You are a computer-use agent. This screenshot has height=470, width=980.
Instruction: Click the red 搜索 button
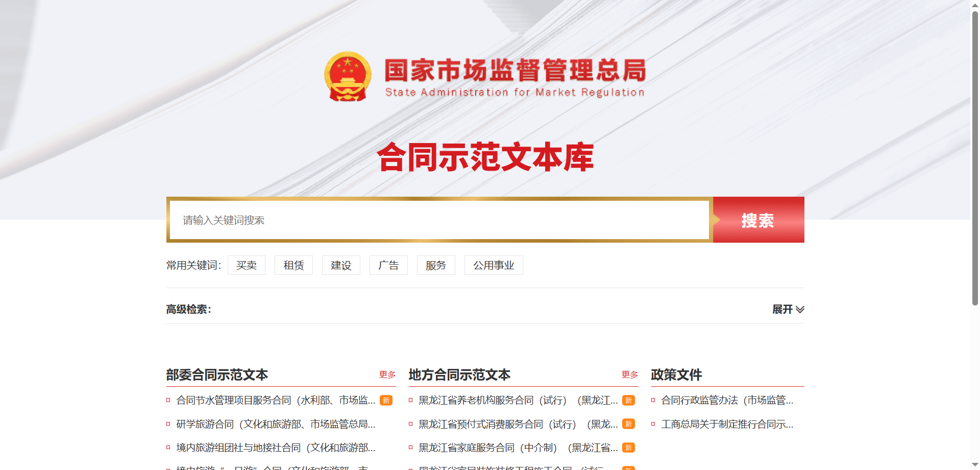(x=758, y=220)
